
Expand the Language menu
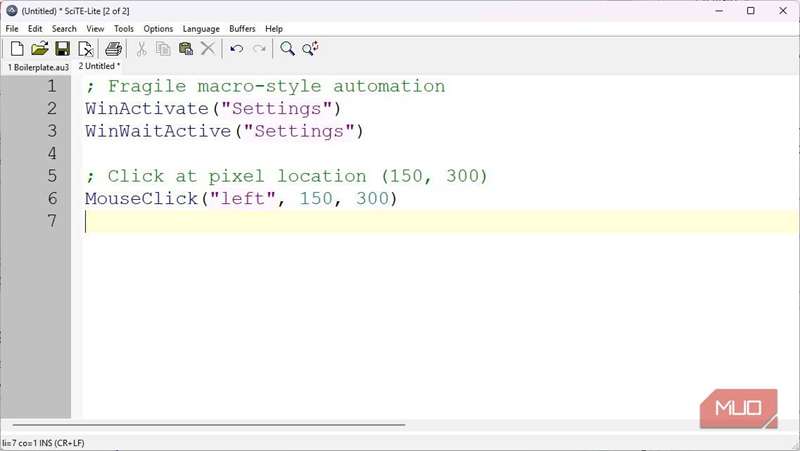click(x=201, y=29)
